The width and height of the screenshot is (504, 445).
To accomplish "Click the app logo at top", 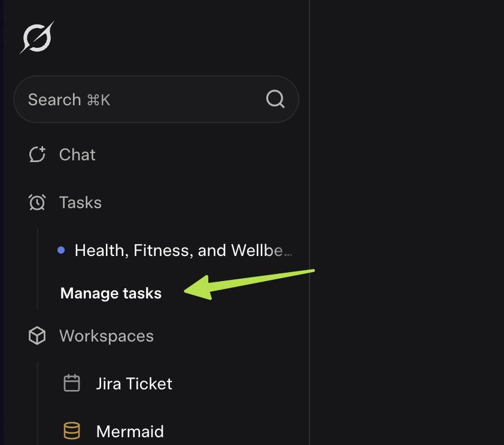I will [37, 37].
